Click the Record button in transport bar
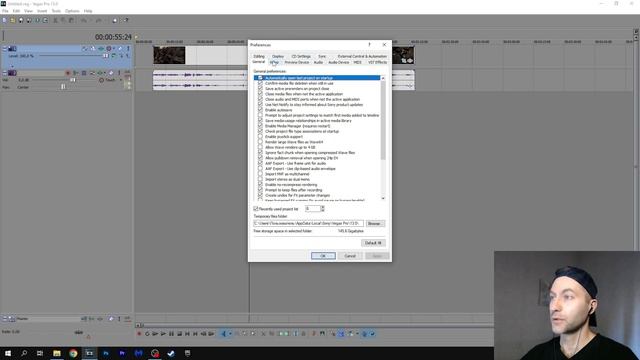This screenshot has height=360, width=640. tap(139, 334)
